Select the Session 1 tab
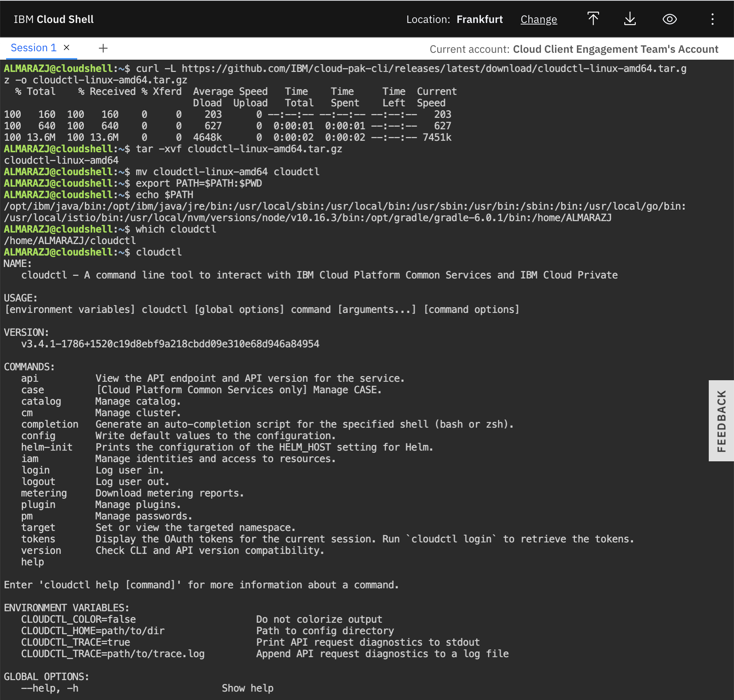Image resolution: width=734 pixels, height=700 pixels. click(34, 48)
